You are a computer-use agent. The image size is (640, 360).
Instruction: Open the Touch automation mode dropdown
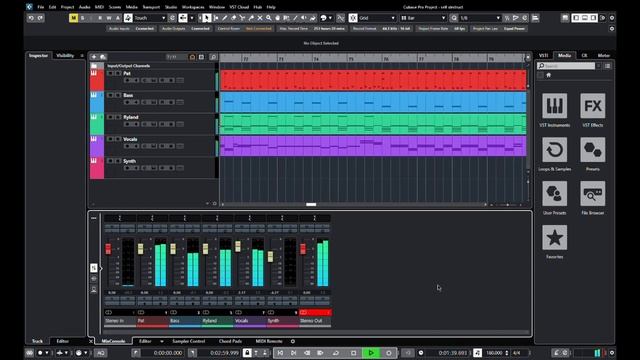click(x=150, y=18)
